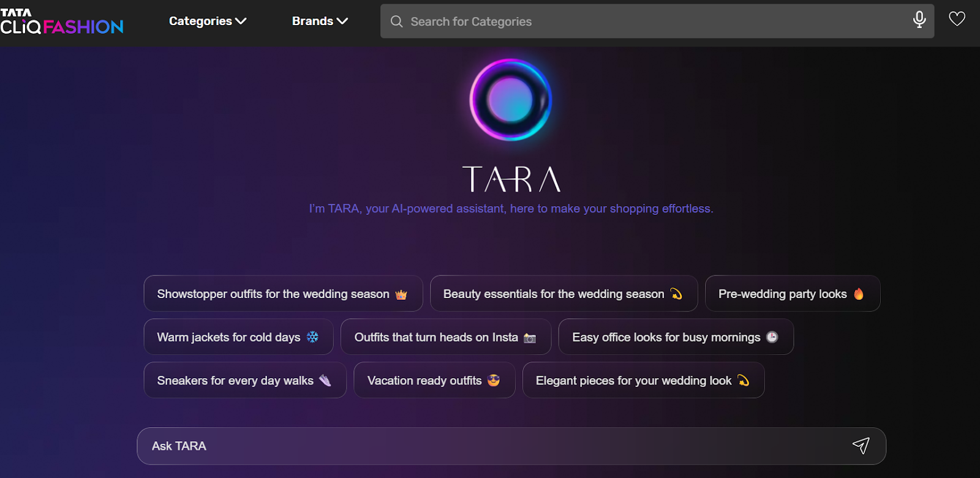Select Showstopper outfits for the wedding season

coord(283,294)
